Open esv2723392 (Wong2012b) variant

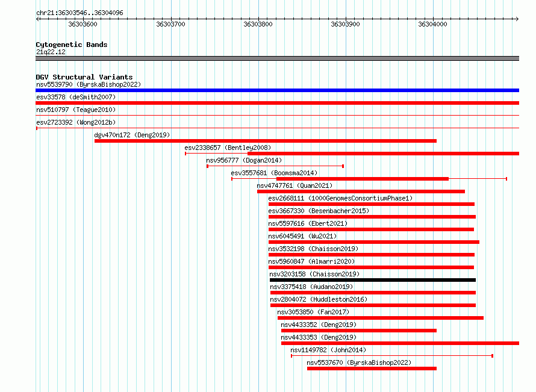point(76,122)
